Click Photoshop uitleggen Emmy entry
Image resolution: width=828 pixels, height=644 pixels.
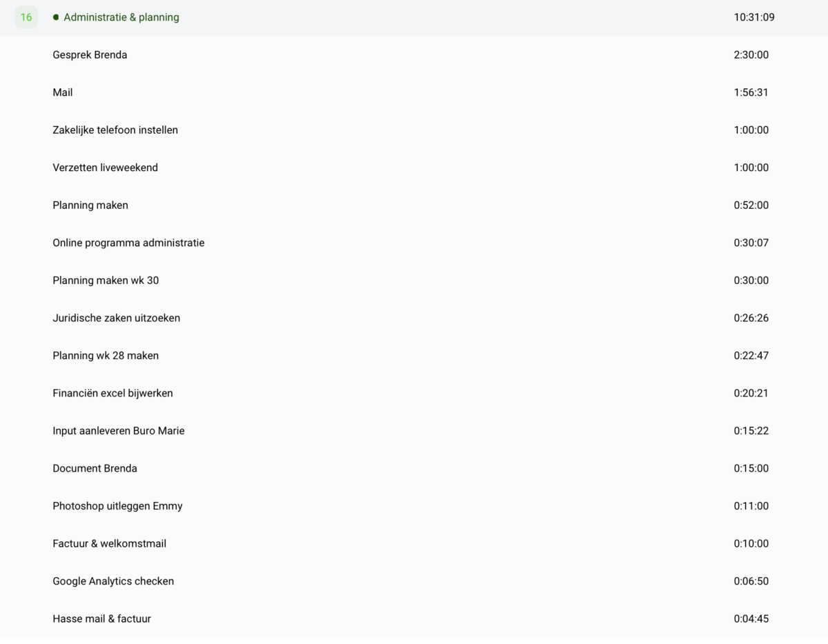pos(117,506)
